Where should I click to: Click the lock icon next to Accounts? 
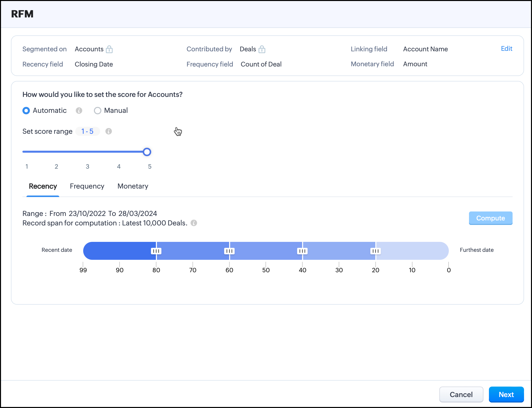point(109,49)
